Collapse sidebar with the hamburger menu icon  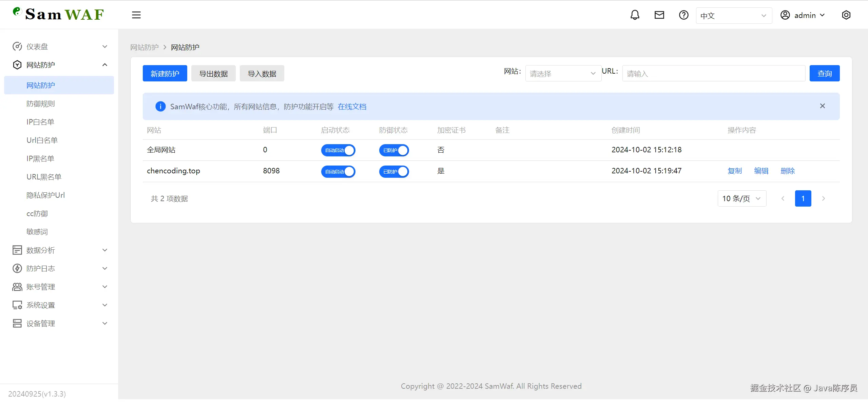pyautogui.click(x=136, y=15)
